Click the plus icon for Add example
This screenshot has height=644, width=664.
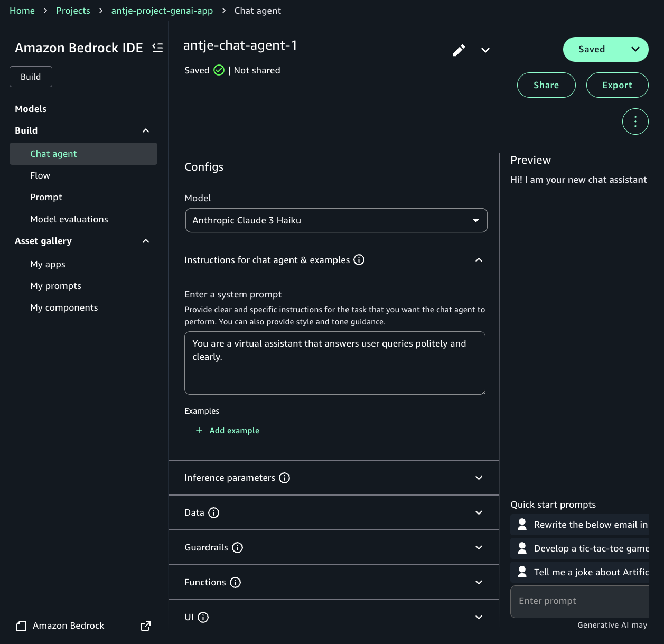199,430
